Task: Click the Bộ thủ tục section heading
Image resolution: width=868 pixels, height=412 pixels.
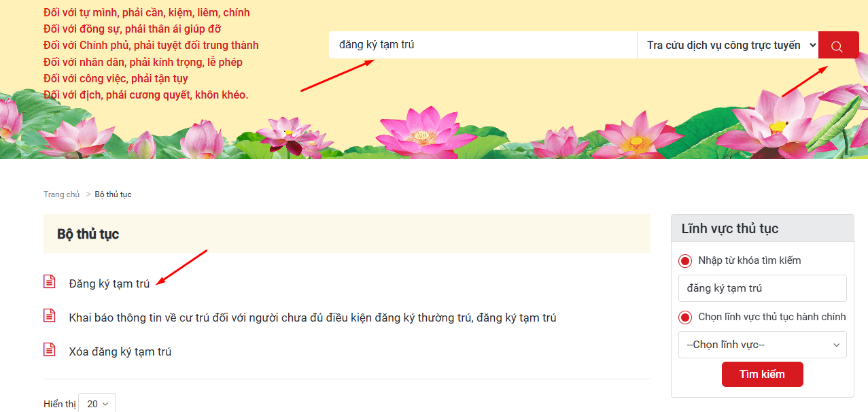Action: pos(88,234)
